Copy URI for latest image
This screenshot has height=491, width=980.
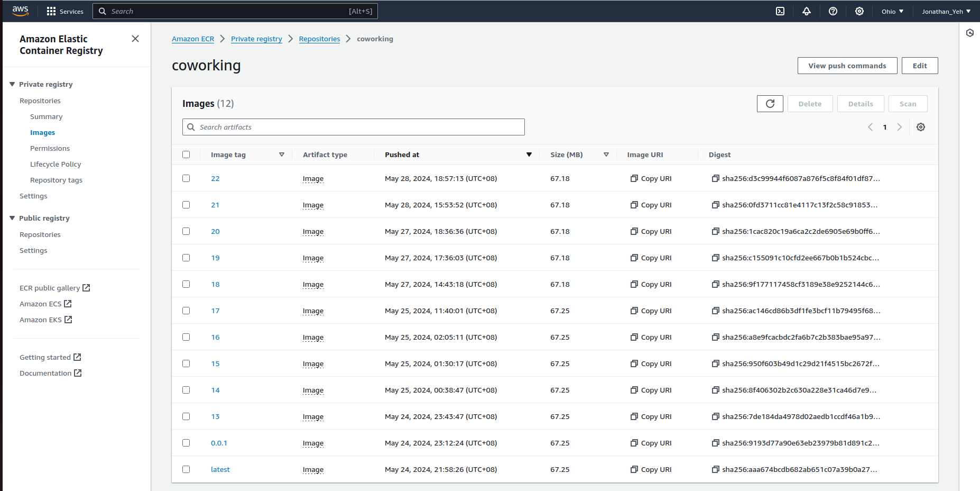coord(651,469)
